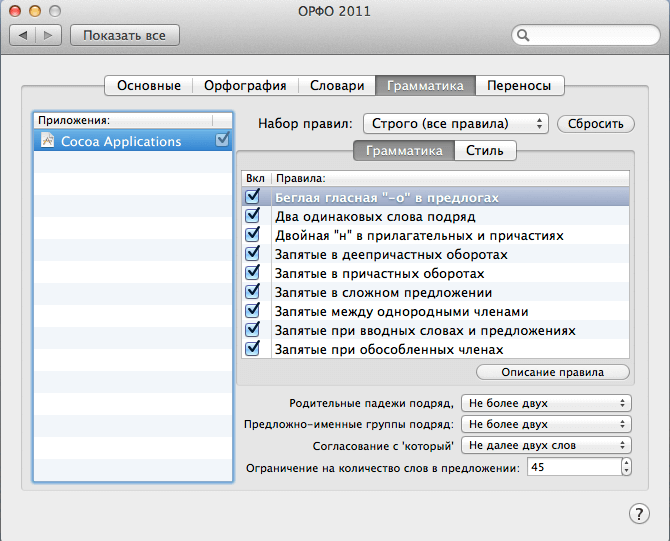Switch to the Стиль sub-tab
670x541 pixels.
click(485, 150)
